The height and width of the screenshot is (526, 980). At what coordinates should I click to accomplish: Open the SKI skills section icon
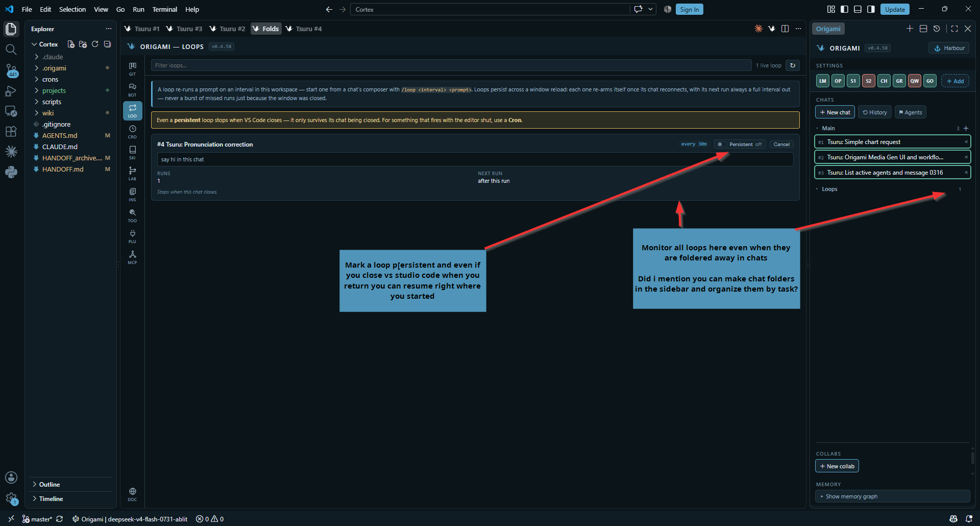point(132,153)
